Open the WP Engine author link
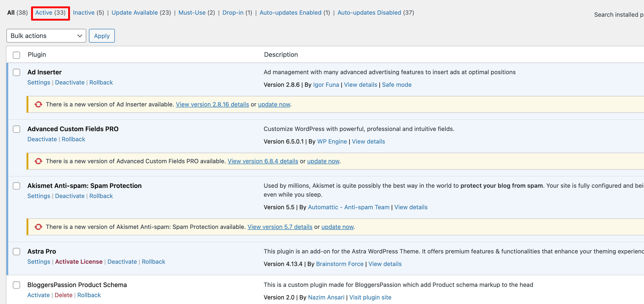This screenshot has width=644, height=304. tap(332, 142)
